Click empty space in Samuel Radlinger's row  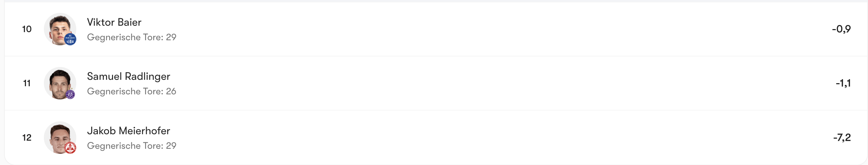[x=472, y=83]
